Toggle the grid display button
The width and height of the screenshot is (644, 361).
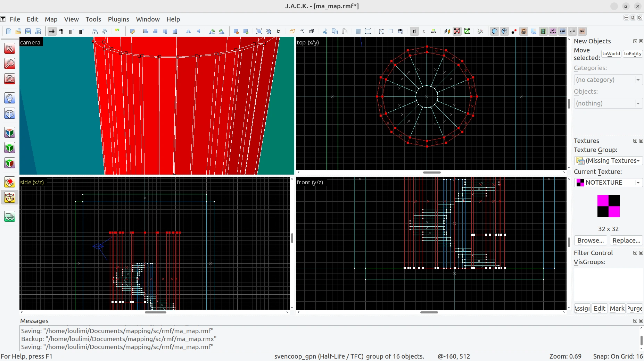pos(52,31)
